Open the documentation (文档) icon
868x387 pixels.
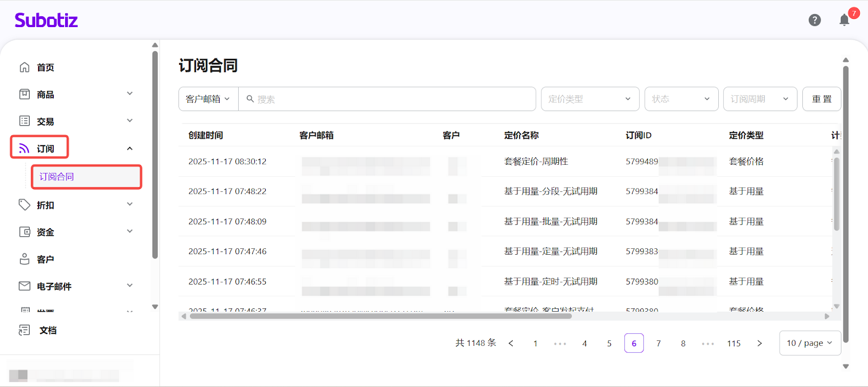tap(24, 330)
